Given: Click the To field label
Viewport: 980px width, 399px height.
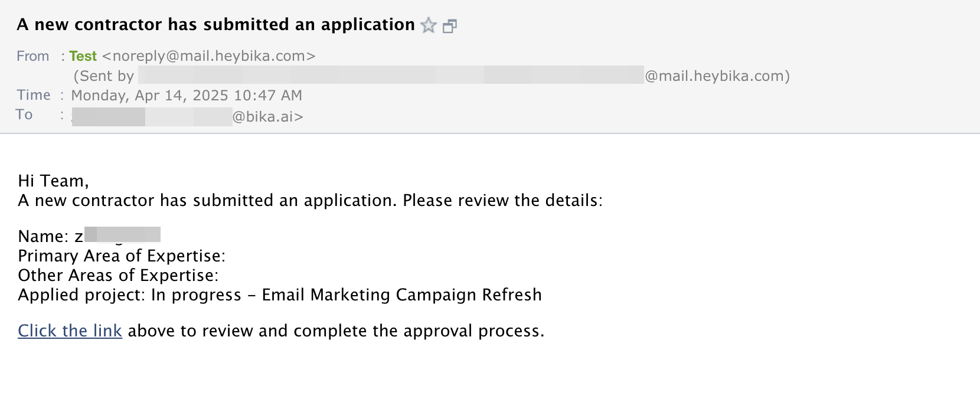Looking at the screenshot, I should 24,115.
